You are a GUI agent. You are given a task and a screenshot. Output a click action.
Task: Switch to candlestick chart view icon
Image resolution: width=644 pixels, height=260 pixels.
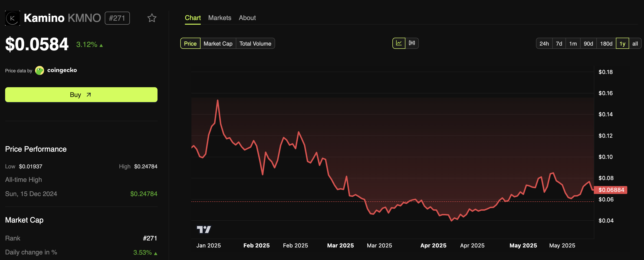tap(412, 43)
